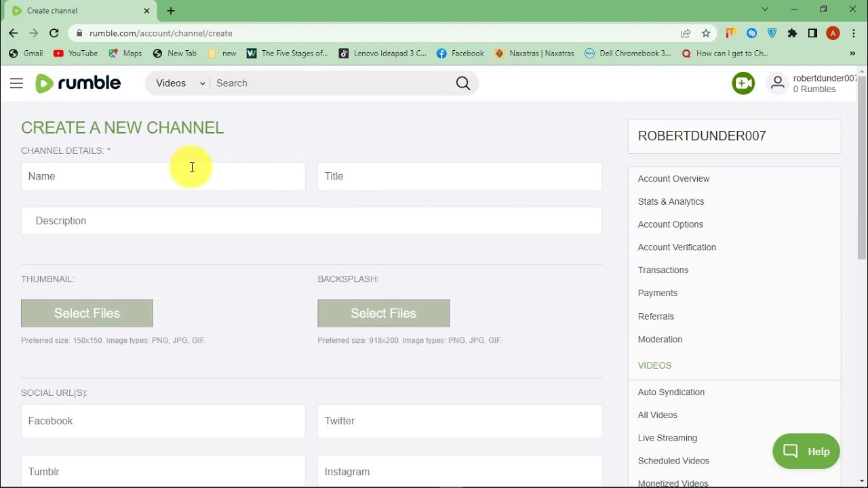Click the channel Title field
This screenshot has height=488, width=868.
(460, 176)
